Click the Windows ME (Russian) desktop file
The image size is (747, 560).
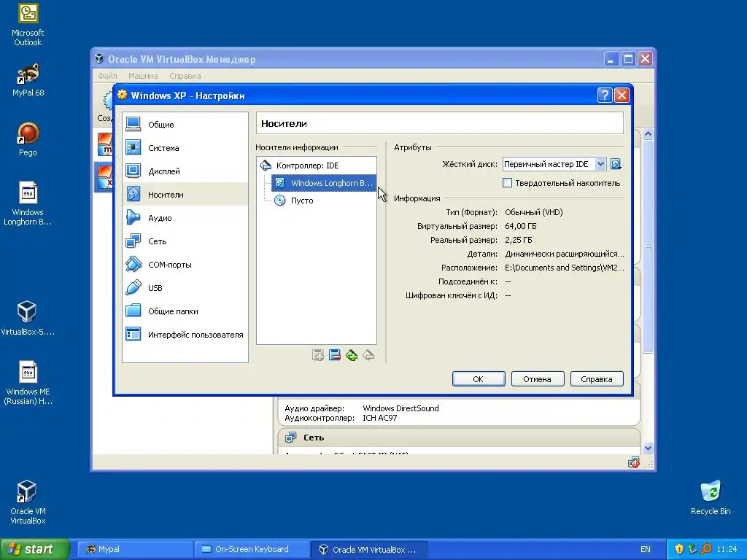point(28,383)
